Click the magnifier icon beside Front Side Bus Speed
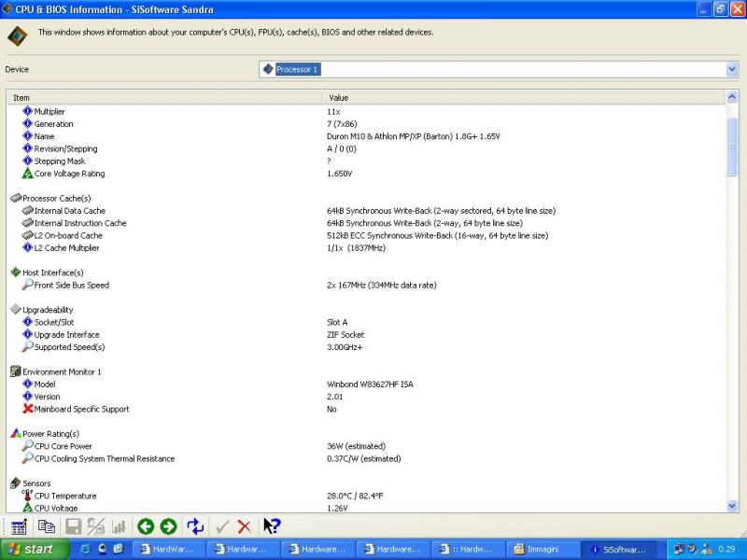This screenshot has width=747, height=560. pyautogui.click(x=28, y=285)
